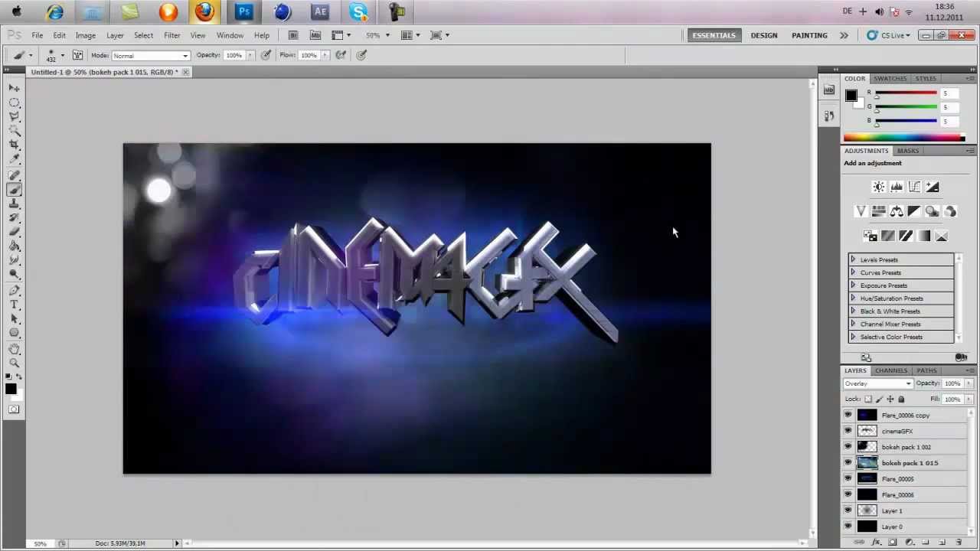Toggle visibility of Layer 1
This screenshot has height=551, width=980.
(848, 510)
